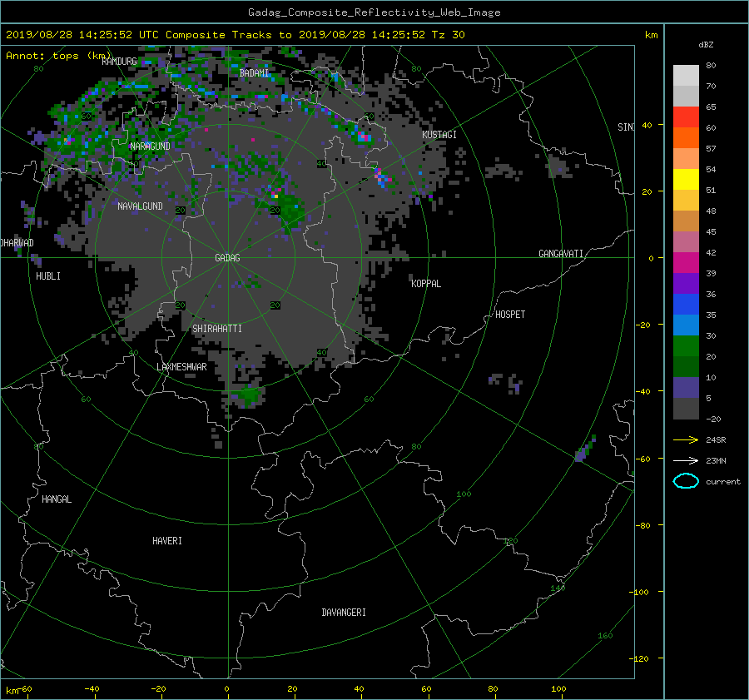Click the km unit label at top right
749x700 pixels.
(x=651, y=35)
